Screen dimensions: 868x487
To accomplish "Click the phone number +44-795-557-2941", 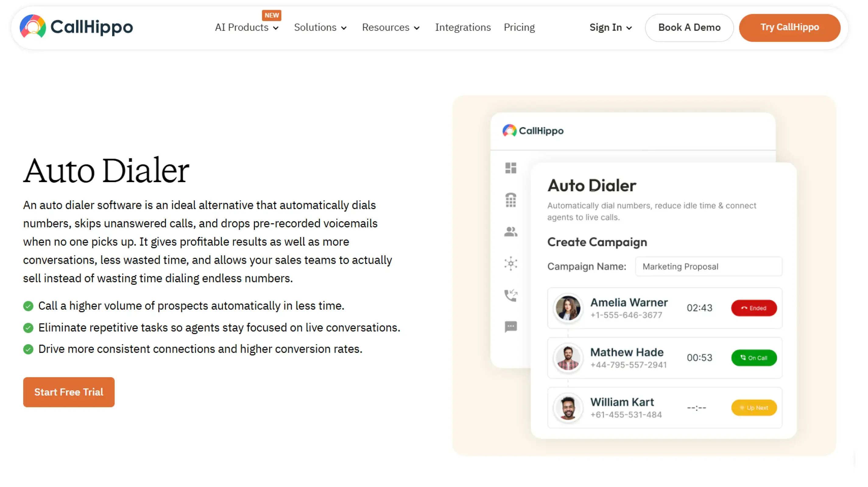I will coord(628,365).
